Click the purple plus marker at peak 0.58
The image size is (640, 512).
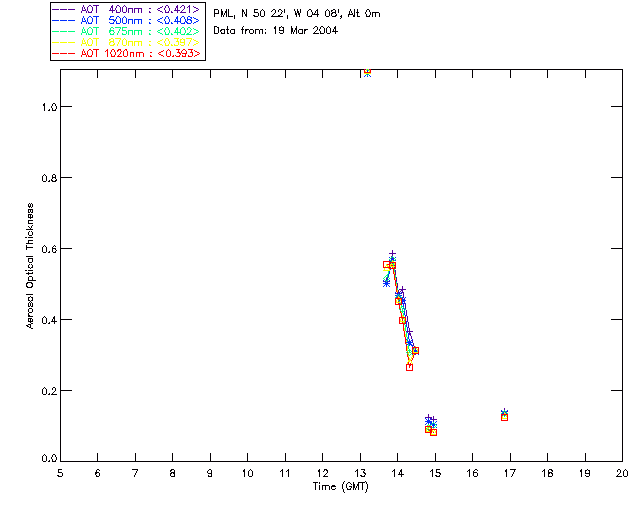pyautogui.click(x=392, y=254)
